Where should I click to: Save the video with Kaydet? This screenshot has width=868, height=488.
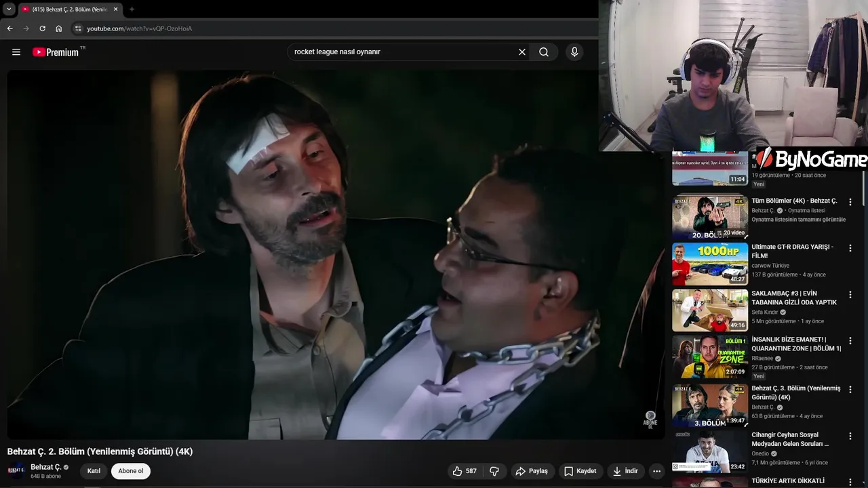580,471
